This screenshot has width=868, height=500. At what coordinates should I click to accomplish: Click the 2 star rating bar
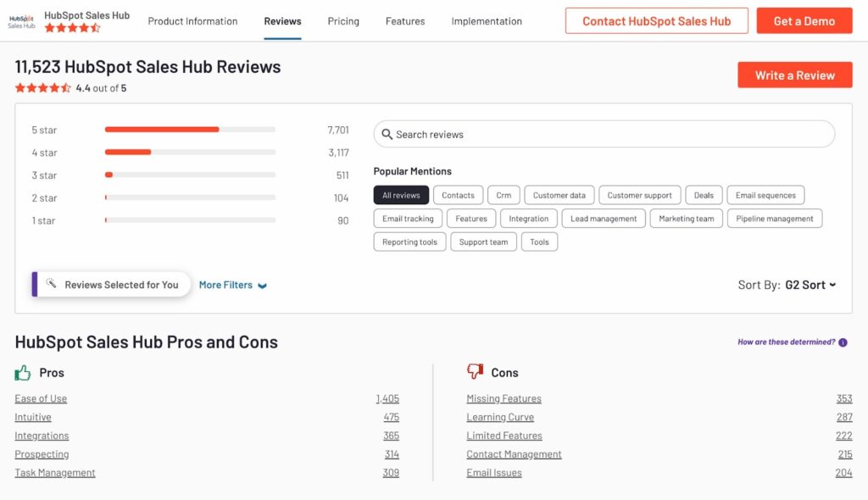[190, 197]
